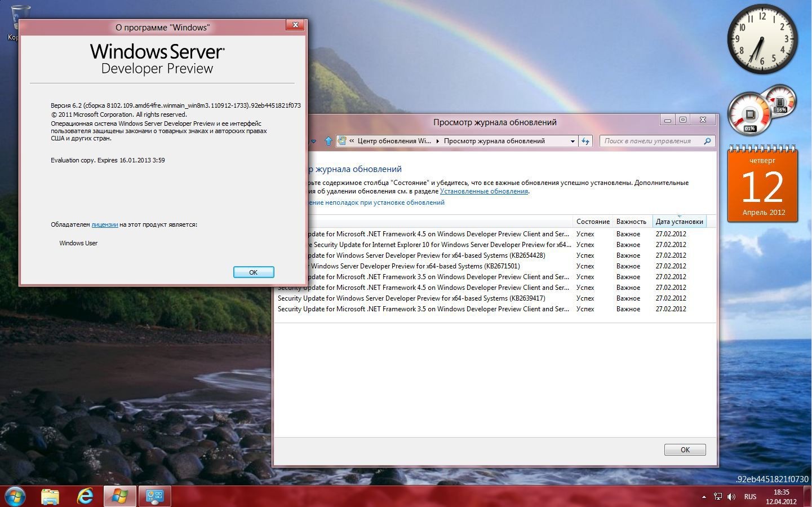Click the CPU meter gadget dial
This screenshot has height=507, width=812.
749,114
